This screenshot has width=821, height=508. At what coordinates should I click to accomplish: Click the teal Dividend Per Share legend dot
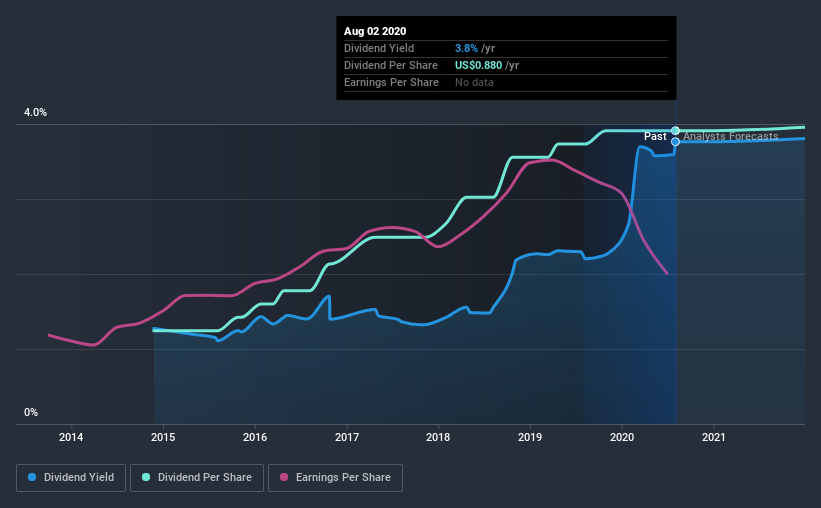(x=146, y=477)
